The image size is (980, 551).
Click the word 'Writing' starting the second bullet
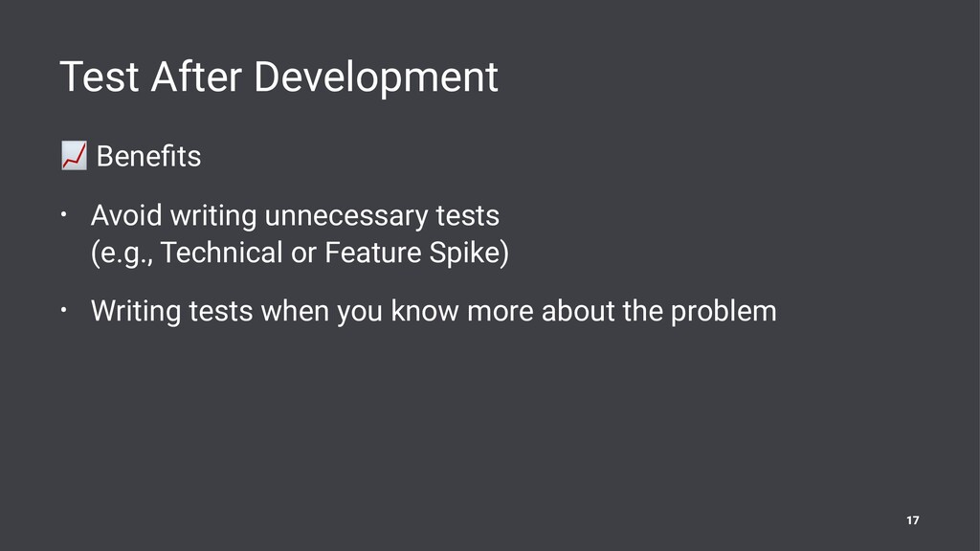136,311
